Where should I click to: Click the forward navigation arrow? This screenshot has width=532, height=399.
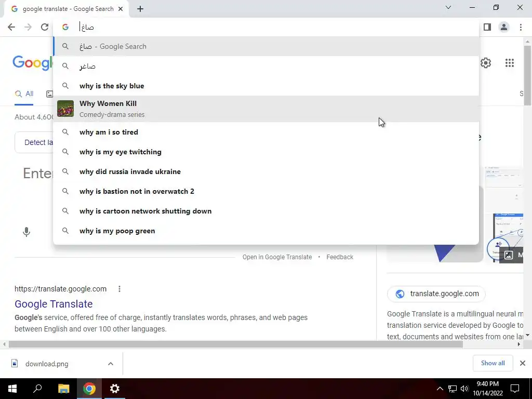pos(28,27)
